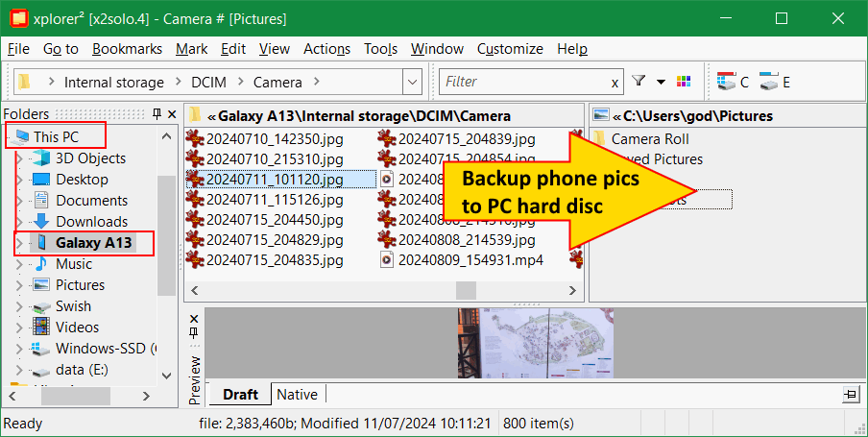Viewport: 868px width, 437px height.
Task: Click the icon of 20240715_204450.jpg
Action: (195, 219)
